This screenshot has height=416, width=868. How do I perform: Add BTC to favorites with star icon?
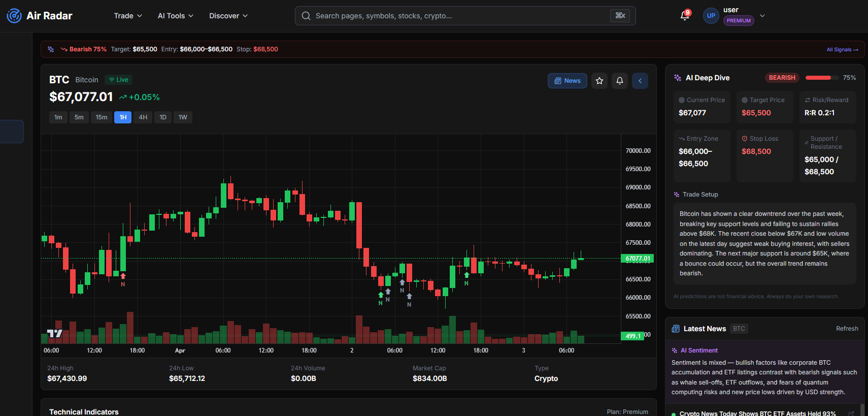pos(599,81)
